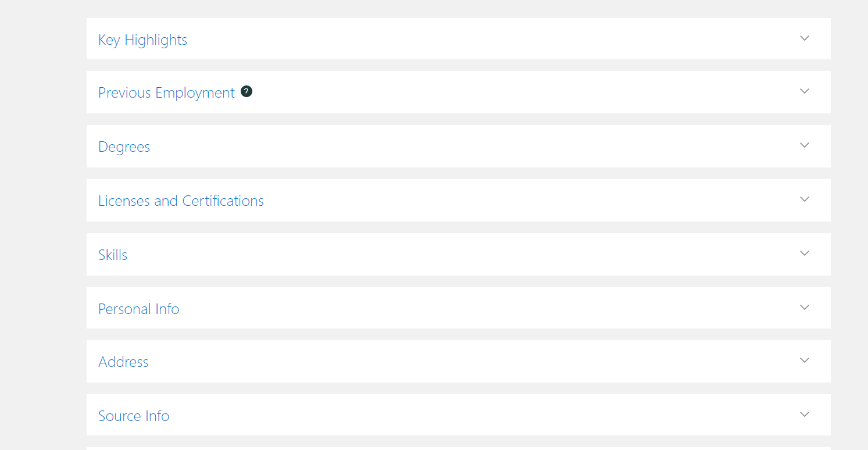Open Previous Employment by clicking its title
The width and height of the screenshot is (868, 450).
[166, 92]
